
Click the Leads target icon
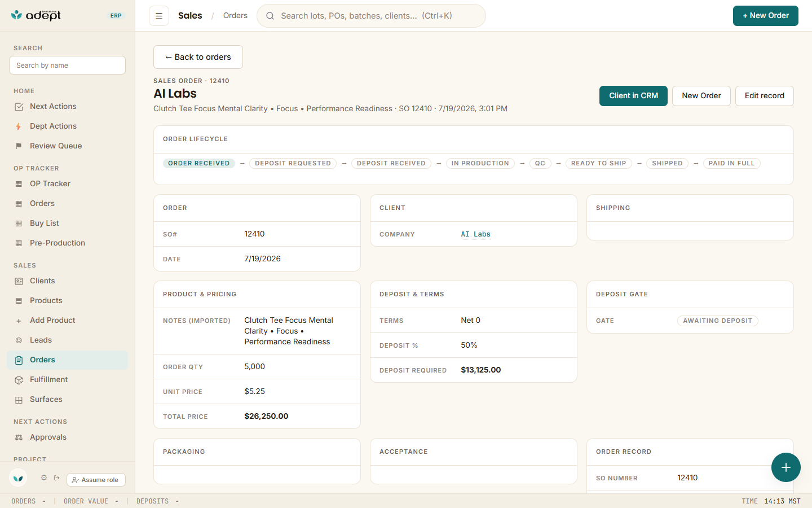19,340
